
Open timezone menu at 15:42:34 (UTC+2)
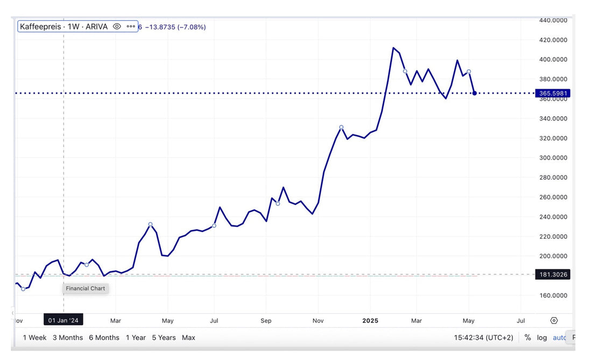click(482, 338)
